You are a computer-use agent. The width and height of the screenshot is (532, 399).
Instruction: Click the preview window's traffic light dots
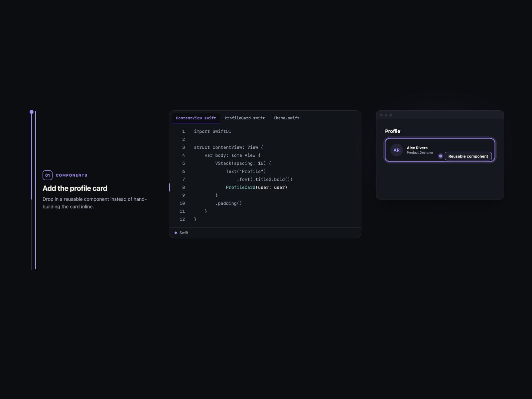click(386, 115)
